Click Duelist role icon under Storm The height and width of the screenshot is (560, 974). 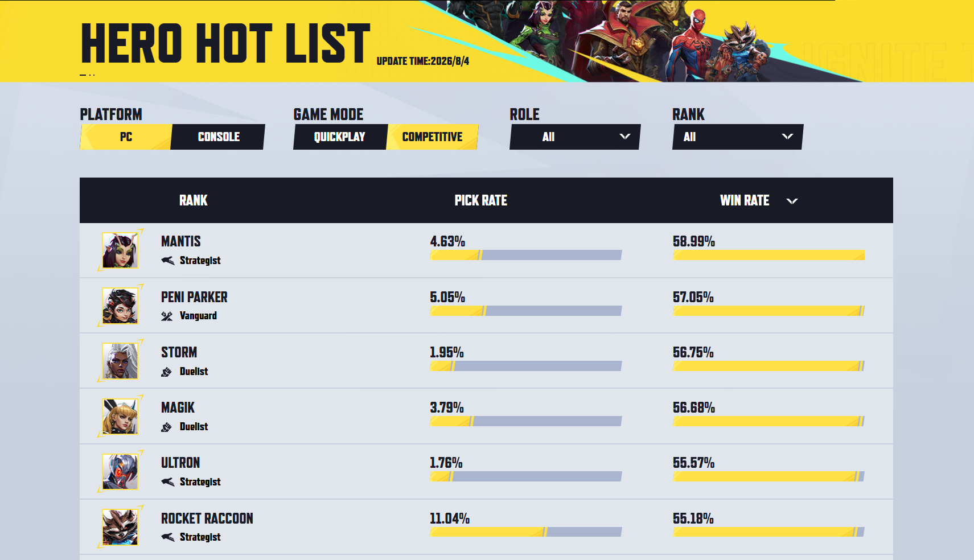coord(166,372)
